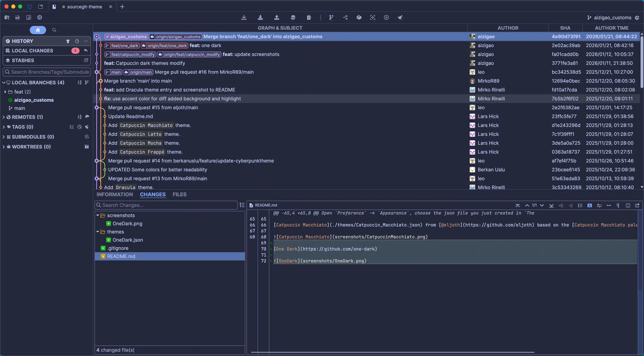Click the Create Branch toolbar icon
This screenshot has height=356, width=644.
pyautogui.click(x=331, y=17)
